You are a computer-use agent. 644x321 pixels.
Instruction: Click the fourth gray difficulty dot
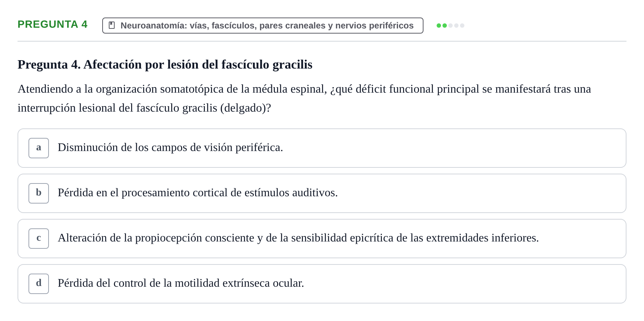click(456, 26)
